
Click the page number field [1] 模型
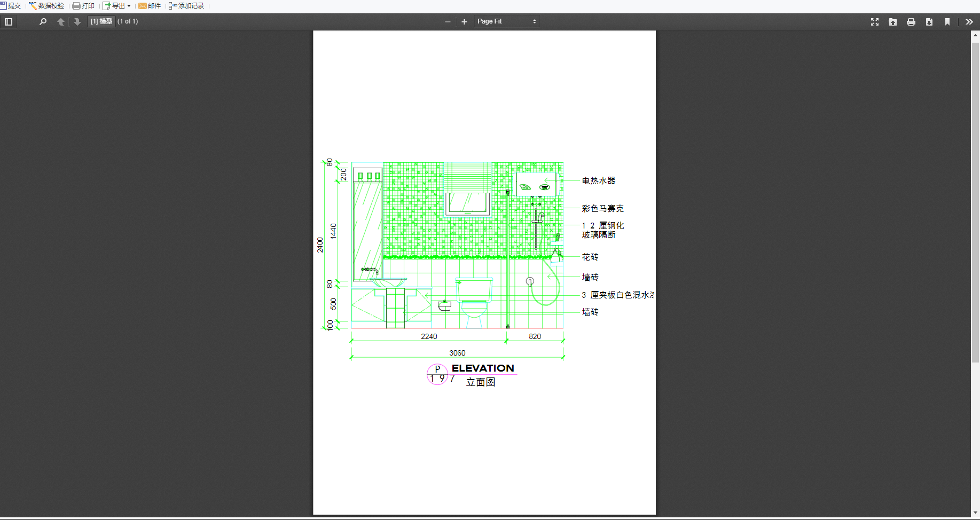click(101, 21)
